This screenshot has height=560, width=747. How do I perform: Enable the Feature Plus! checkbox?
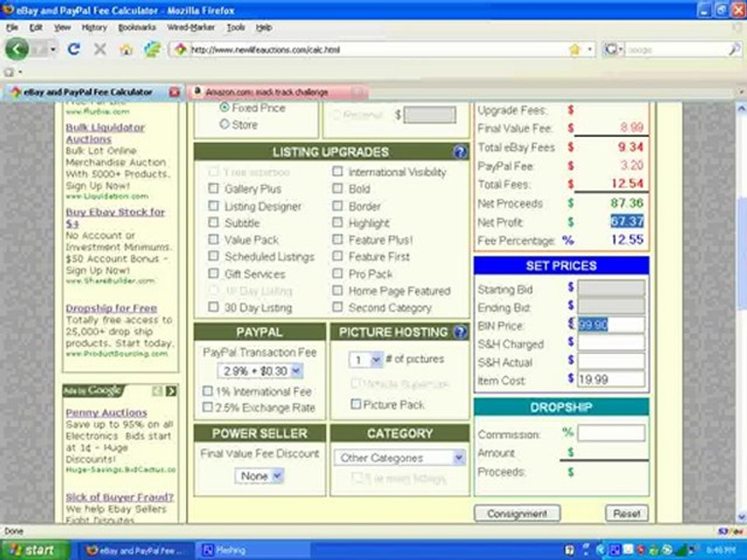click(x=337, y=240)
